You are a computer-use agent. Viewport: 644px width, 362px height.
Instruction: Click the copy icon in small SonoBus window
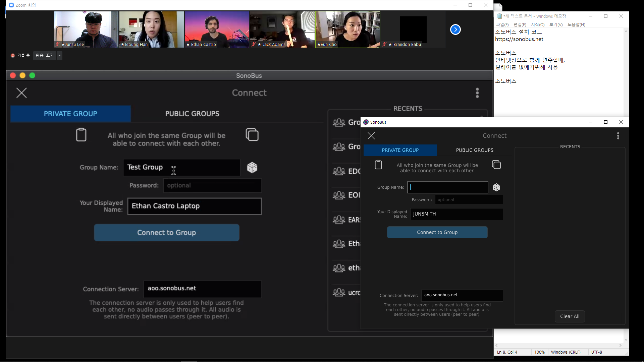tap(496, 165)
